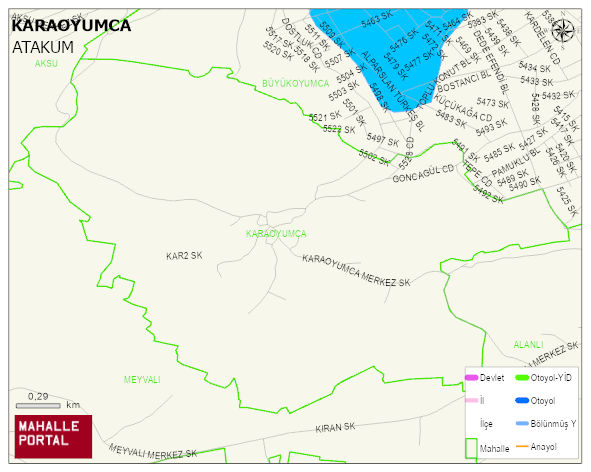Click the 5425 SK street label
591x472 pixels.
[567, 201]
